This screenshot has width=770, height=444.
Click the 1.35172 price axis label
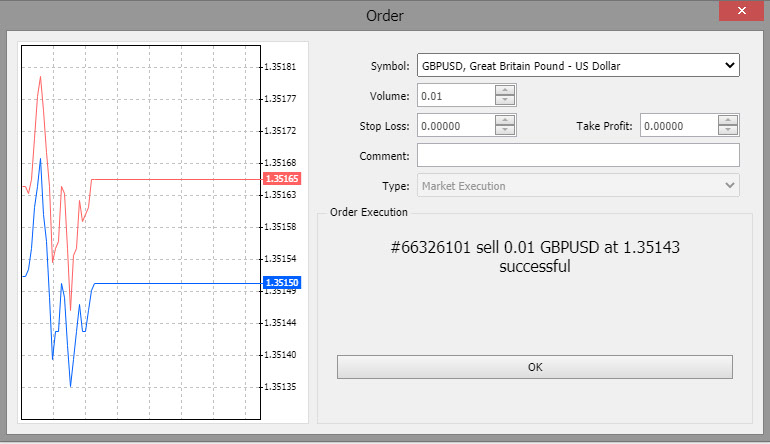coord(280,131)
